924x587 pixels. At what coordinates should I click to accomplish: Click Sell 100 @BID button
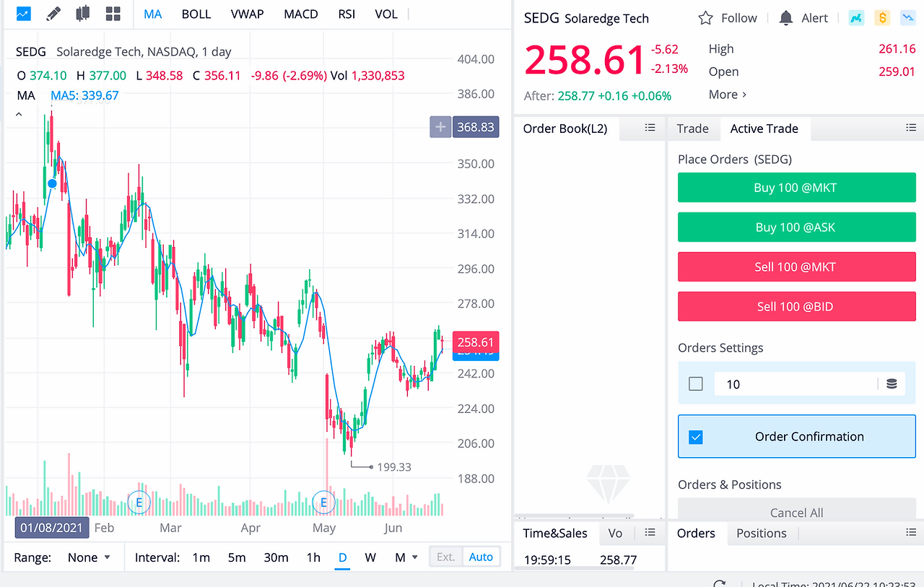click(x=796, y=307)
